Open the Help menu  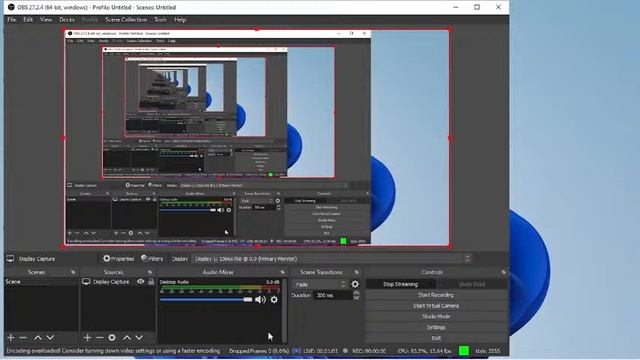(180, 20)
